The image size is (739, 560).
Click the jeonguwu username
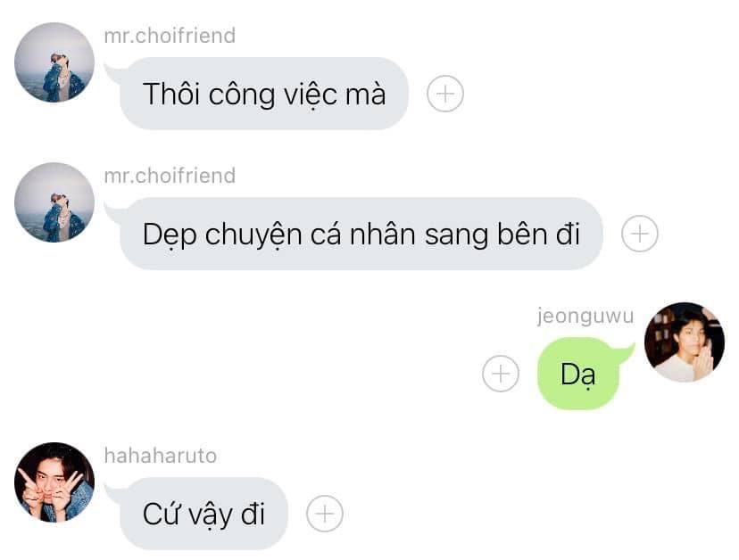point(585,316)
